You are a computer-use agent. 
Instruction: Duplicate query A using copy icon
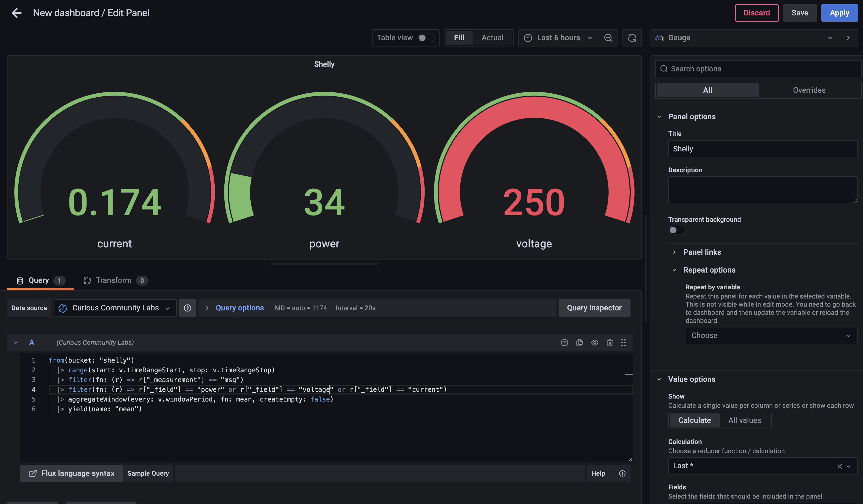point(580,342)
